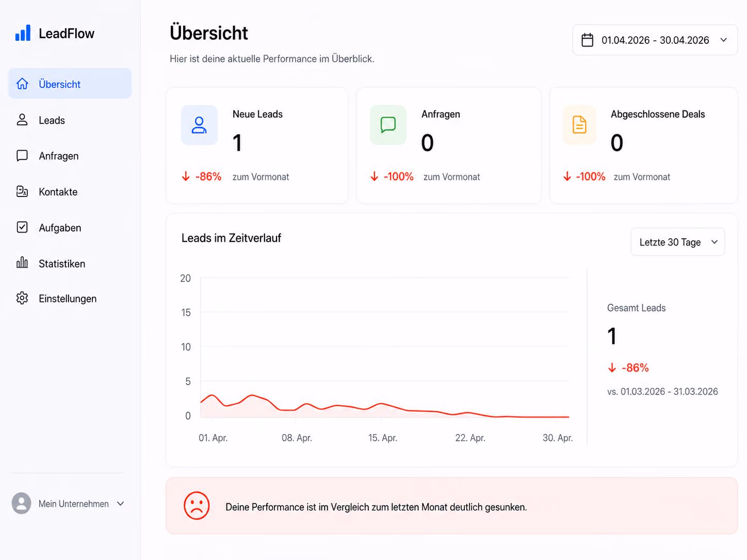Expand the Letzte 30 Tage dropdown
This screenshot has height=560, width=747.
click(x=677, y=242)
